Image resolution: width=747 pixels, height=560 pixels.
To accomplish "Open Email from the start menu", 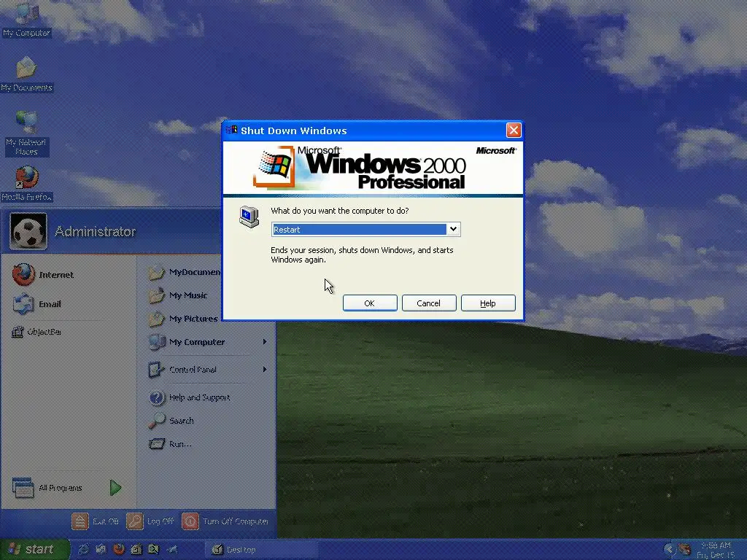I will 37,303.
